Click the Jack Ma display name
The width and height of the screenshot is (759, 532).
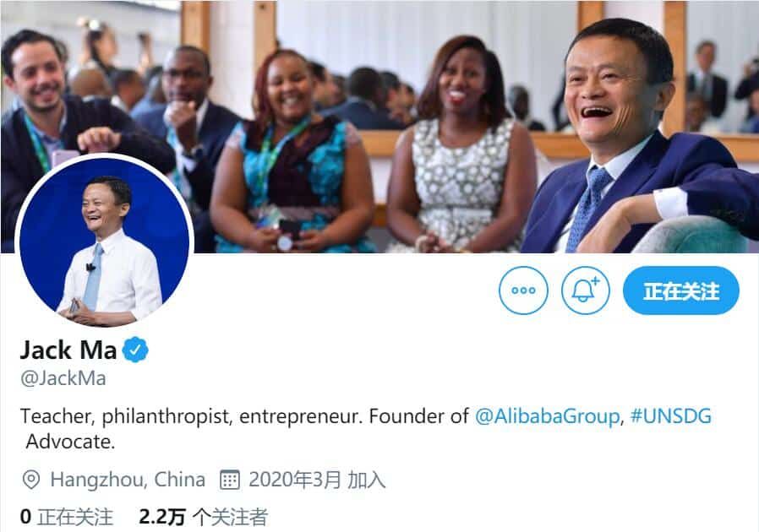point(68,349)
